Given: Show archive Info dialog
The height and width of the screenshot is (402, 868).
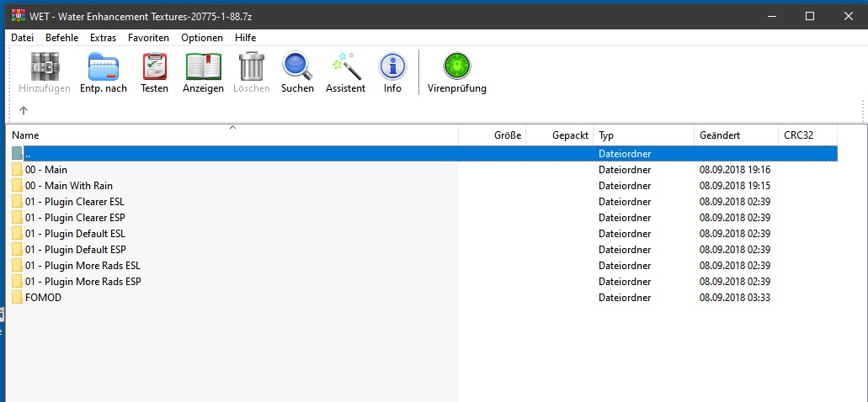Looking at the screenshot, I should coord(392,72).
